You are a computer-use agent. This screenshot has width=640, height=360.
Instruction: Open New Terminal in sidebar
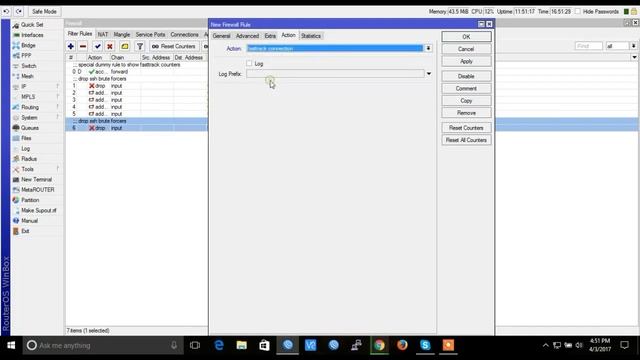(36, 179)
